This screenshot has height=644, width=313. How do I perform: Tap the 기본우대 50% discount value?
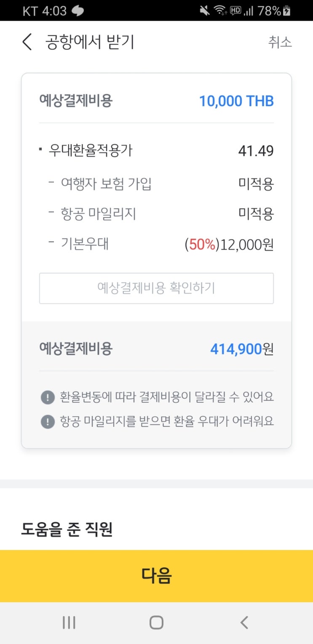229,245
